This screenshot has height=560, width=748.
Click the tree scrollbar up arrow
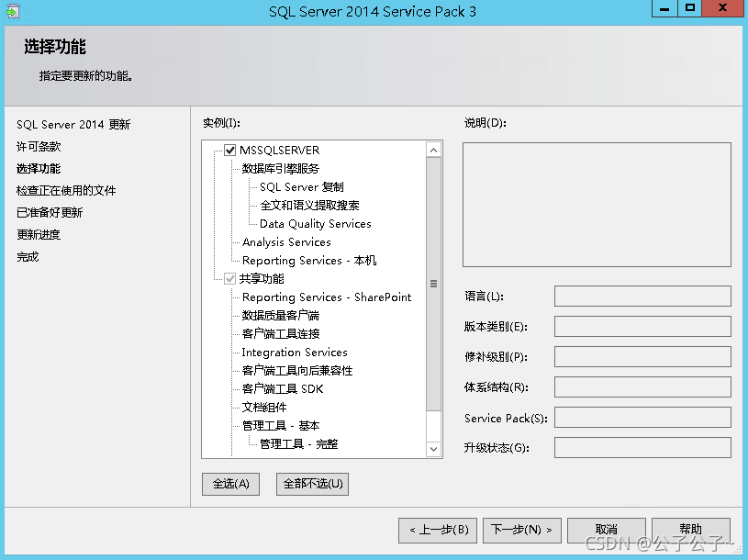[433, 151]
